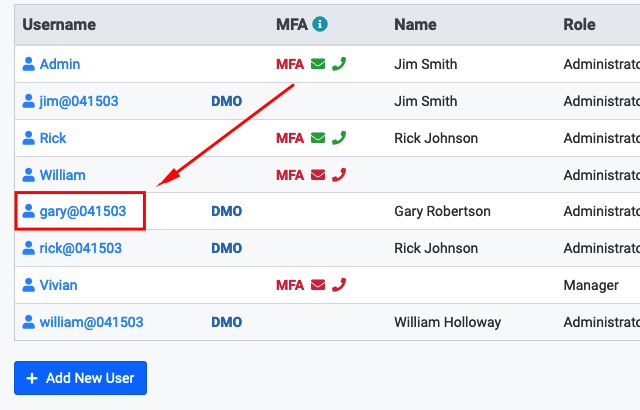Click William's red phone icon

[339, 175]
